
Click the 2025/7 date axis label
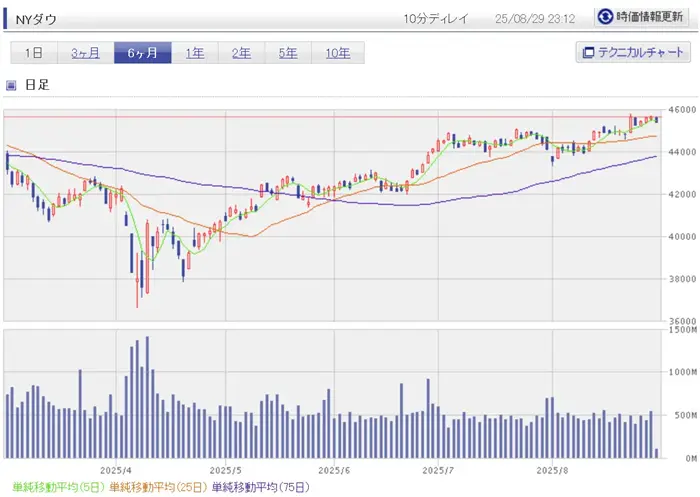coord(438,471)
